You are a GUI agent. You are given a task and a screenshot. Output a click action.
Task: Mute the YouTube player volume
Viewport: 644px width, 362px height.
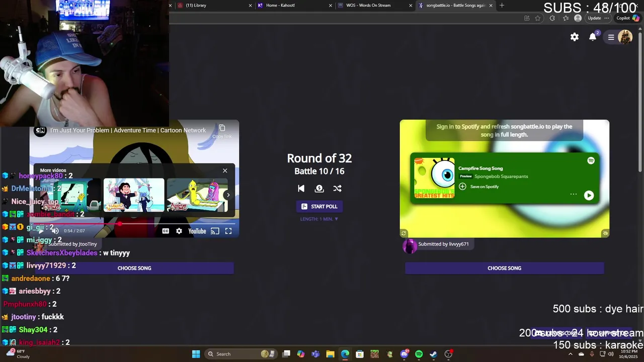[55, 231]
